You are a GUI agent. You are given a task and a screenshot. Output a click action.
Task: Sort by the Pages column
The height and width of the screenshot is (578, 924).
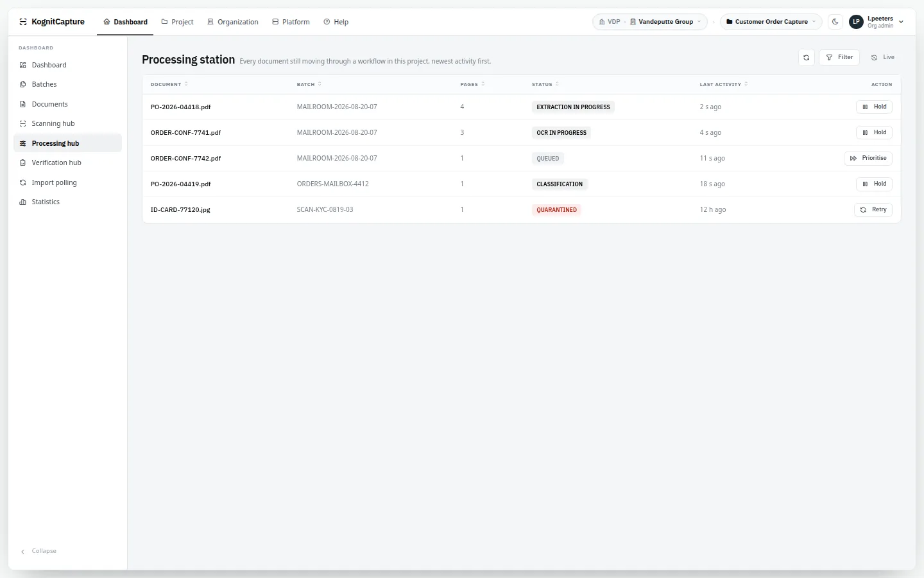(473, 84)
